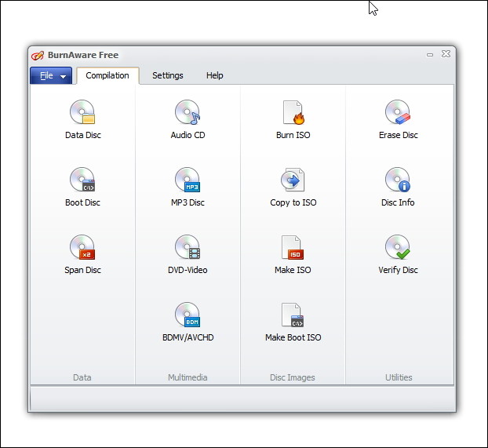
Task: Click the Disc Images group label
Action: click(x=293, y=377)
